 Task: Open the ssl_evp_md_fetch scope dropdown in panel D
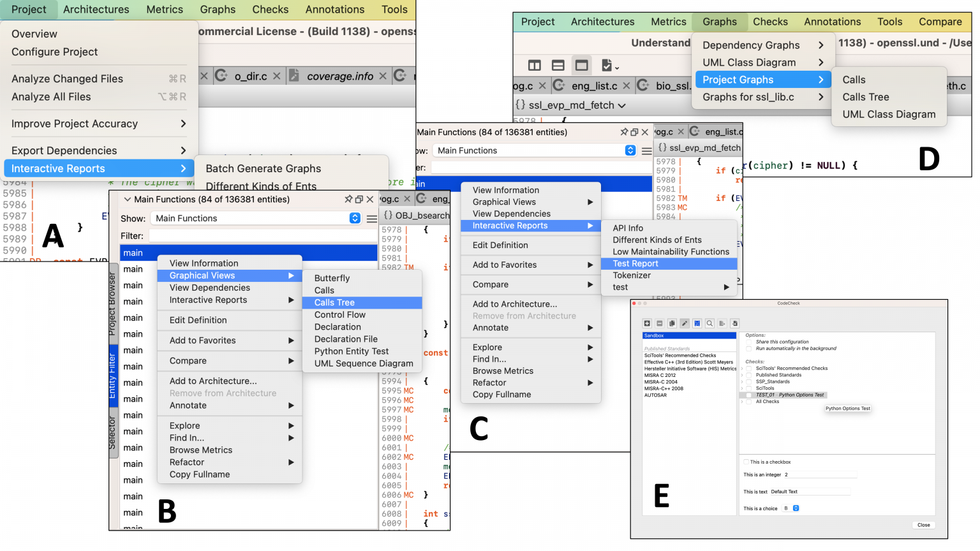(570, 105)
